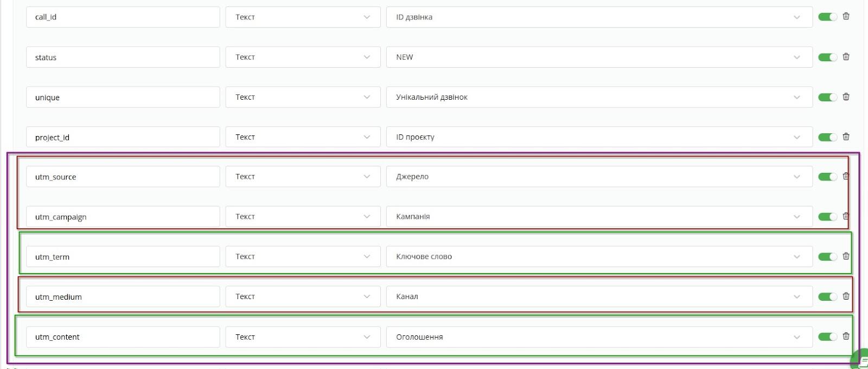Open the 'Текст' type dropdown for utm_medium
Viewport: 868px width, 369px height.
(303, 297)
